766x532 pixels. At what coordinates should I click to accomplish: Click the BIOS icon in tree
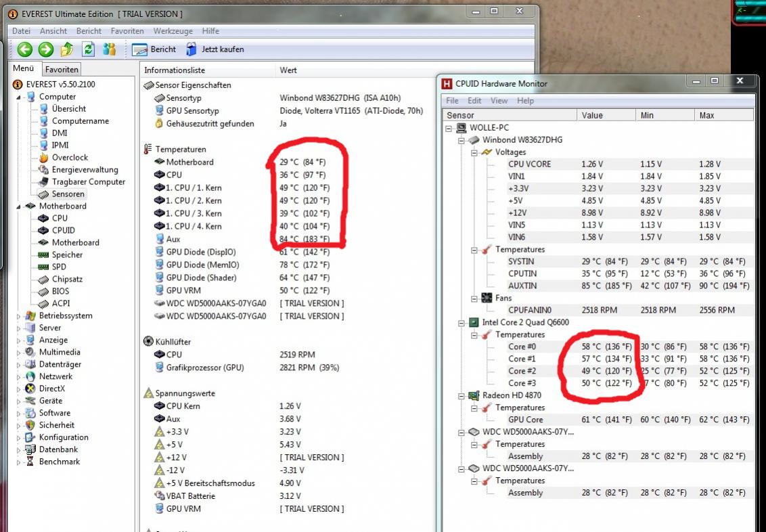[x=43, y=291]
